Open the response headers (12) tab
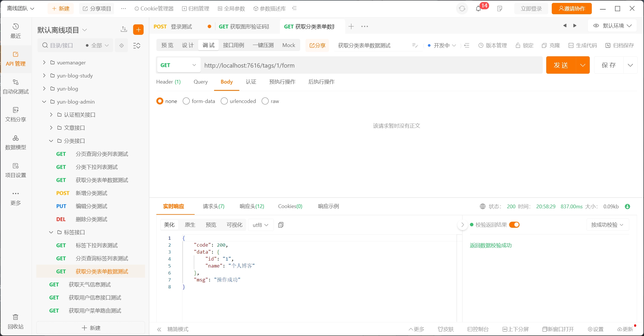 coord(252,206)
